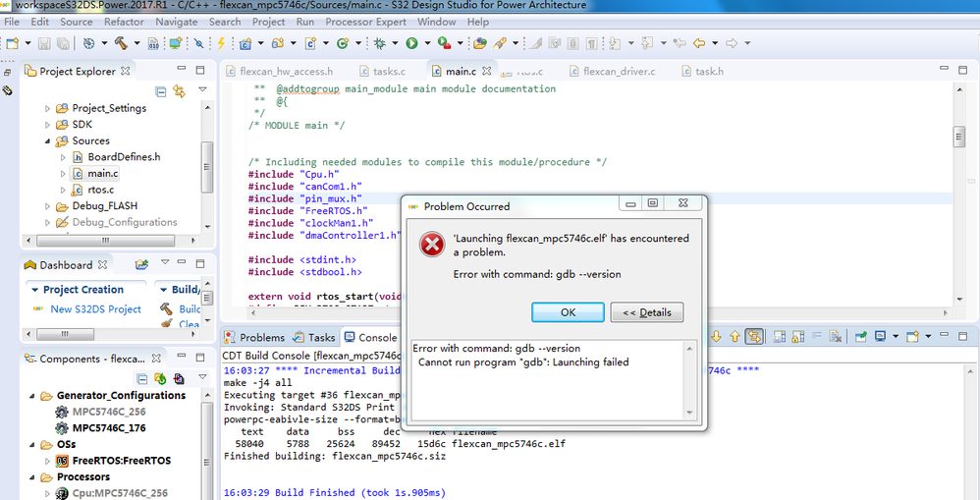This screenshot has width=980, height=500.
Task: Open the Project menu
Action: [268, 22]
